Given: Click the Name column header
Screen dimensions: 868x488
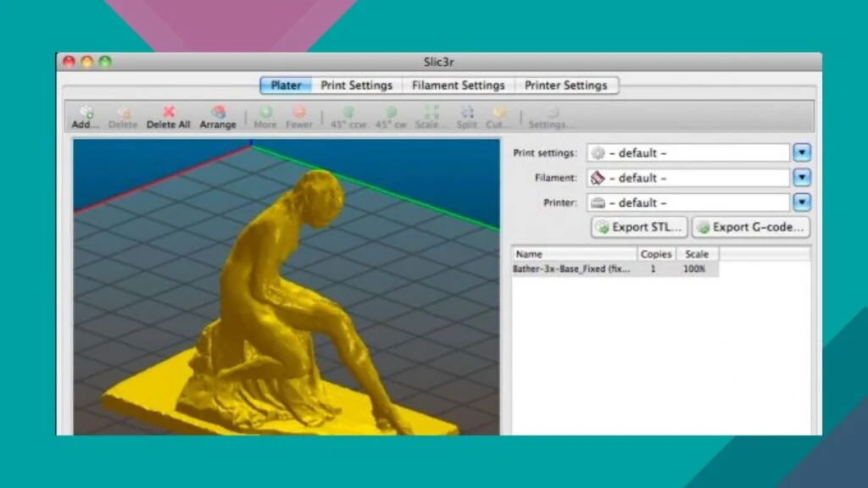Looking at the screenshot, I should pos(575,254).
